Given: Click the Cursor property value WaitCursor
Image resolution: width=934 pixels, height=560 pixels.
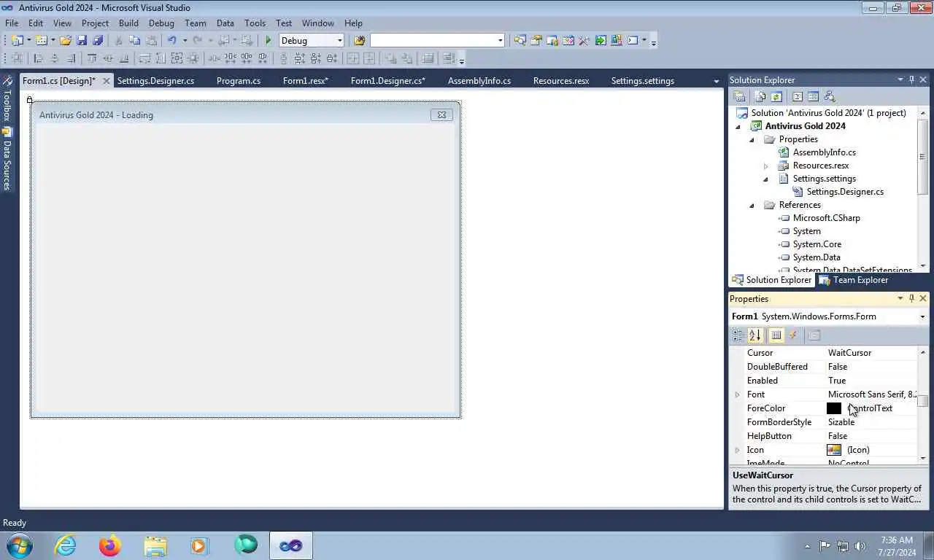Looking at the screenshot, I should 849,353.
